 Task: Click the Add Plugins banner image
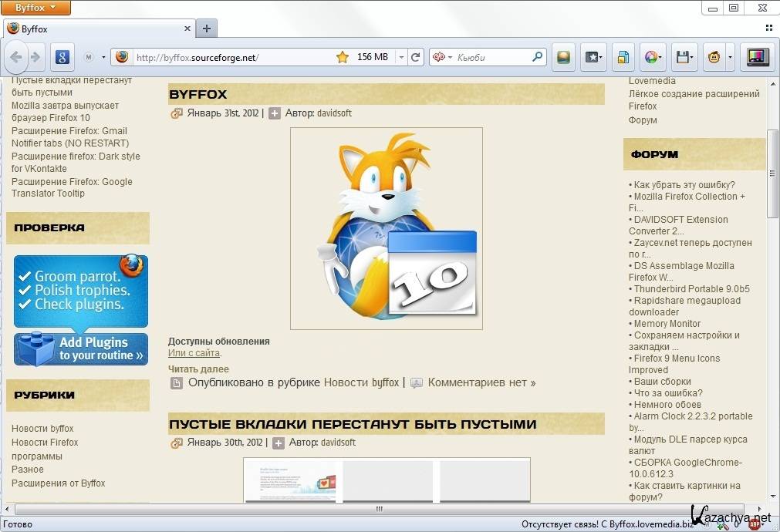pos(81,348)
